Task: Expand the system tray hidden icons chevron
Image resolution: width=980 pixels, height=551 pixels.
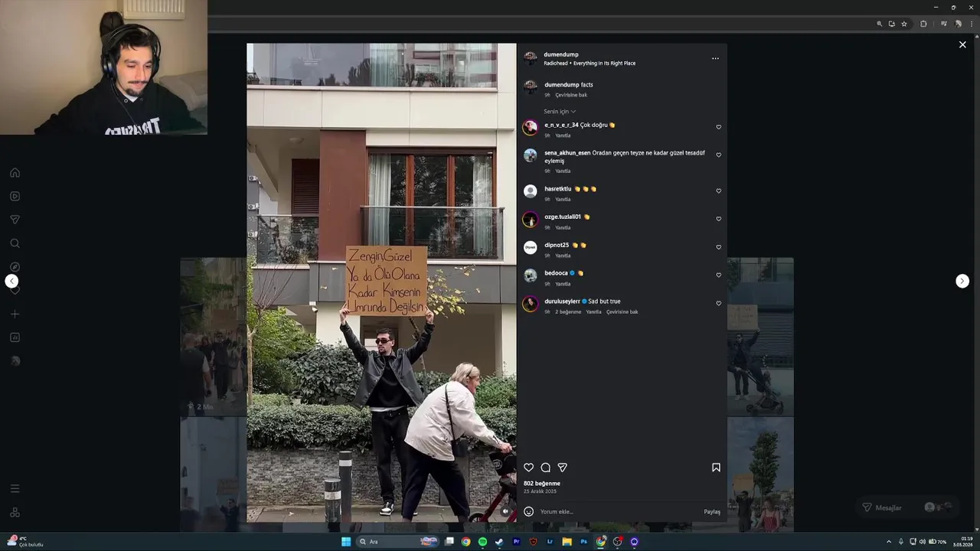Action: (889, 542)
